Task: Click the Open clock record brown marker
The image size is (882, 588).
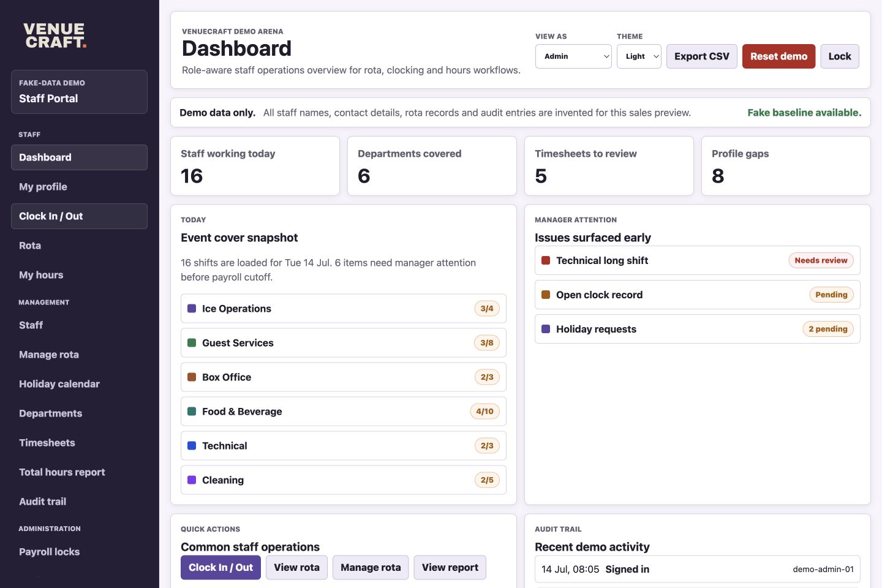Action: (x=546, y=295)
